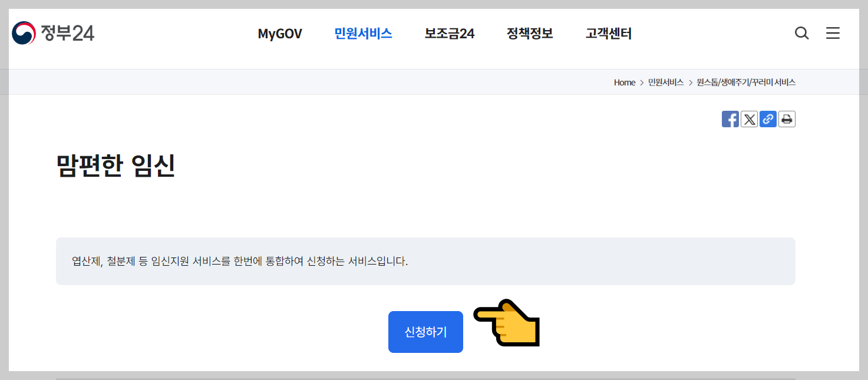Screen dimensions: 868x380
Task: Open 민원서비스 breadcrumb link
Action: click(x=665, y=82)
